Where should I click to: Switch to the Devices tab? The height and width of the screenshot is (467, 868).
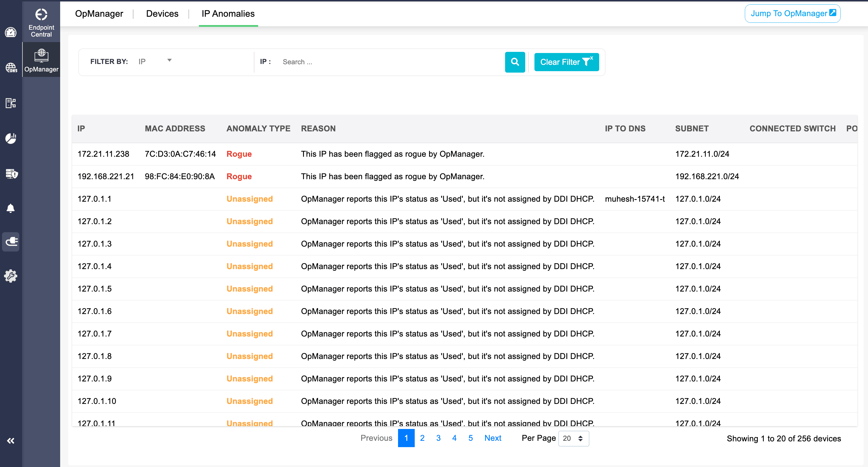(162, 14)
